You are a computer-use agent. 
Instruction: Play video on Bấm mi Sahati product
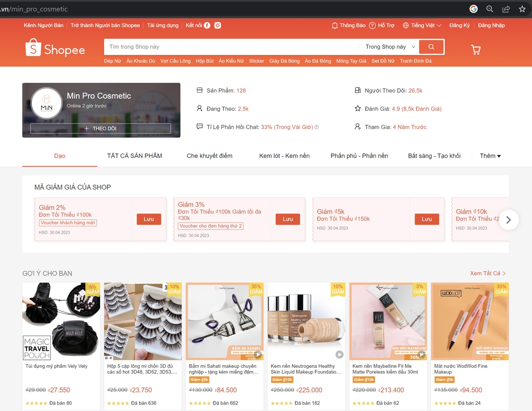tap(258, 354)
